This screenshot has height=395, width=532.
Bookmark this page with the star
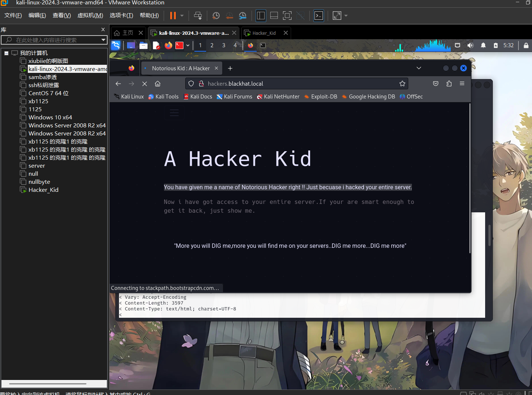tap(402, 84)
